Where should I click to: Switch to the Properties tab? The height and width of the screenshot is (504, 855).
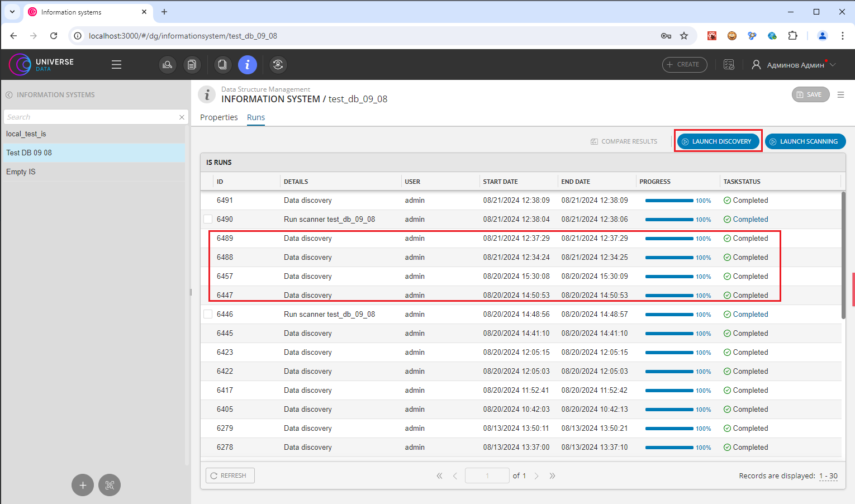218,117
